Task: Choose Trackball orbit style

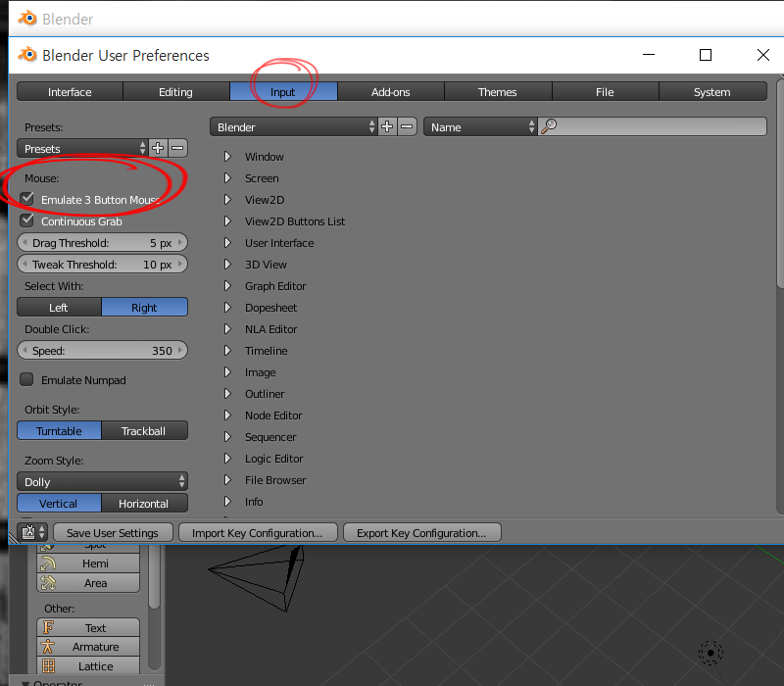Action: pyautogui.click(x=144, y=430)
